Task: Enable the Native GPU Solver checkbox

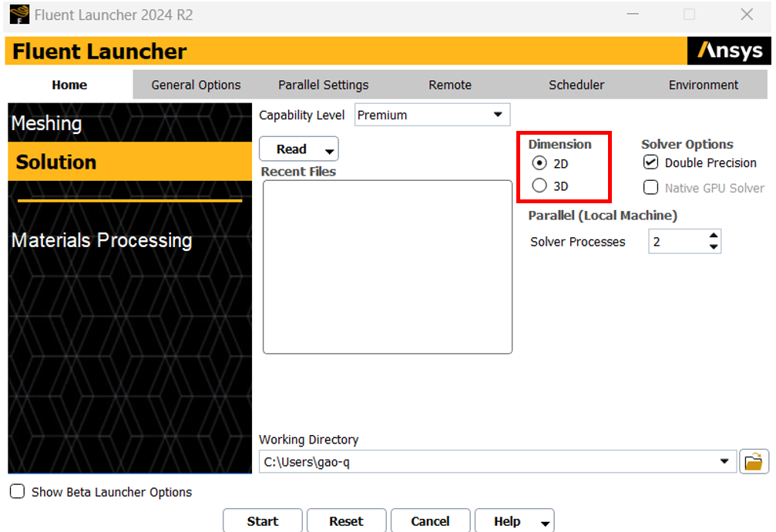Action: 650,187
